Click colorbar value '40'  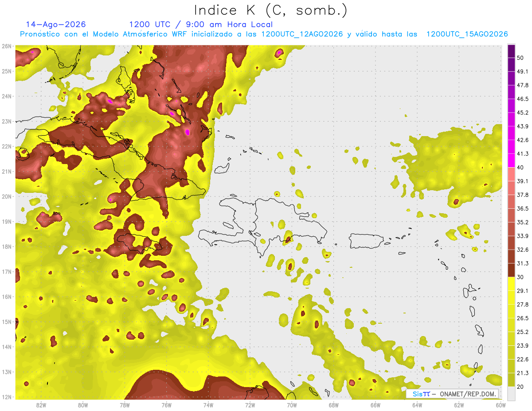tap(521, 168)
